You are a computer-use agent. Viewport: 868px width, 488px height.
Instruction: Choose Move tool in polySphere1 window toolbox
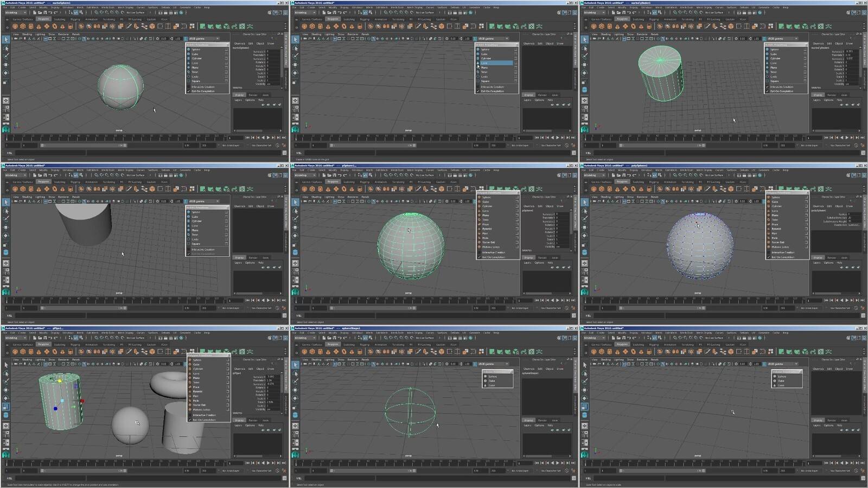tap(585, 227)
